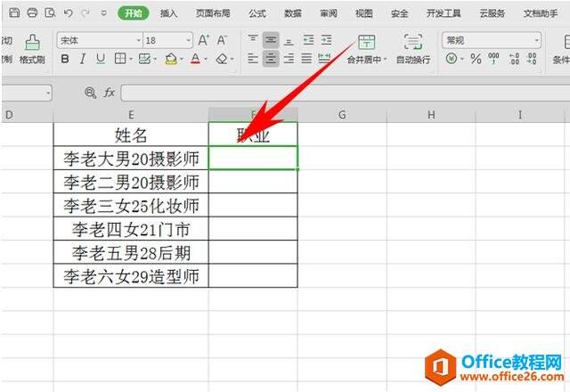570x392 pixels.
Task: Align text to bottom
Action: pyautogui.click(x=289, y=41)
